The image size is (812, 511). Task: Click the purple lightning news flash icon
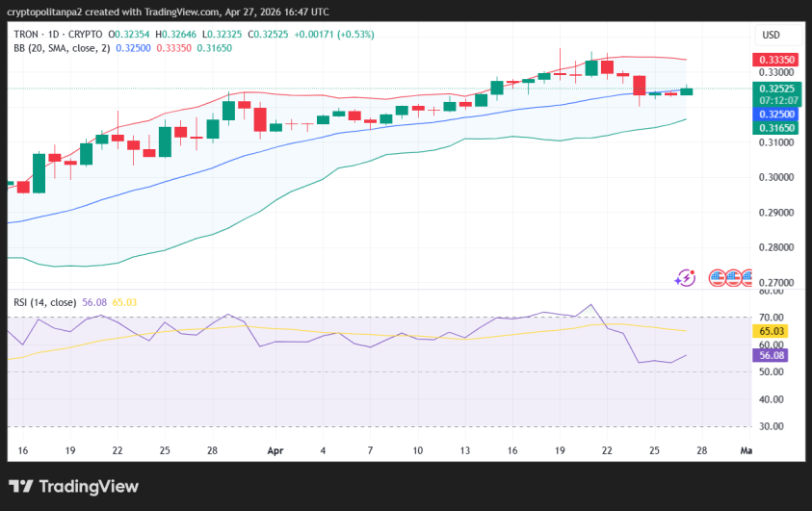(x=686, y=277)
